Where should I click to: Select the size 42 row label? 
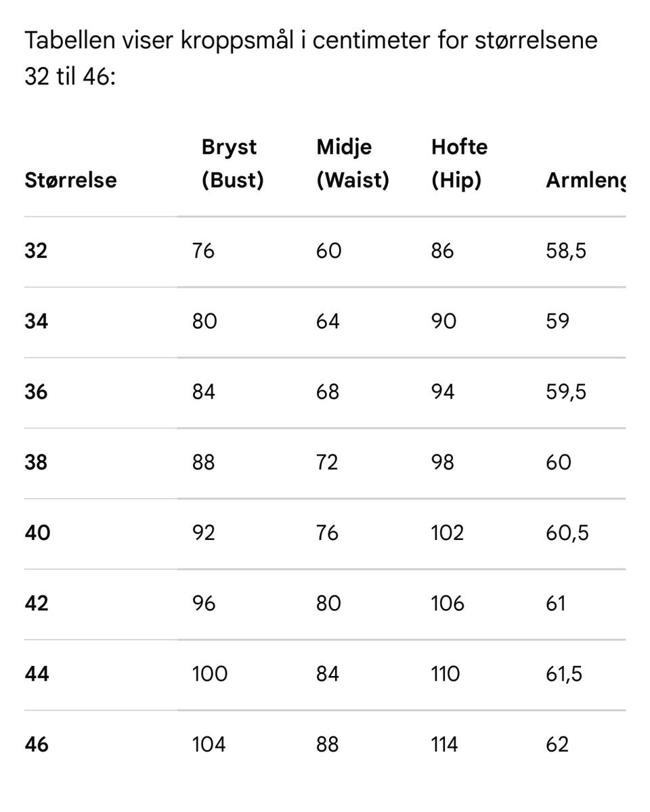(x=37, y=603)
